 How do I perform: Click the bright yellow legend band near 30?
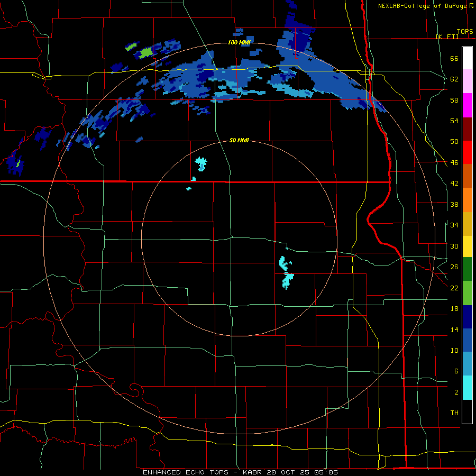coord(467,246)
